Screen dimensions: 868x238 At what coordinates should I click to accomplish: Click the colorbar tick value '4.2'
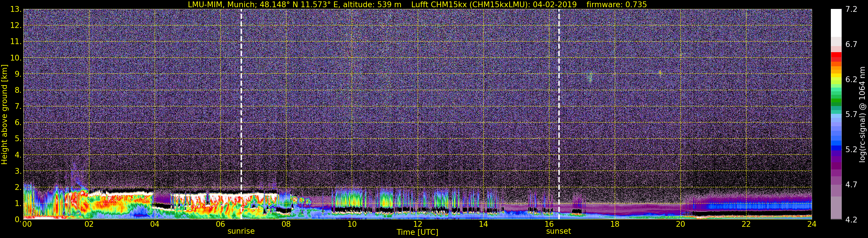tap(851, 220)
